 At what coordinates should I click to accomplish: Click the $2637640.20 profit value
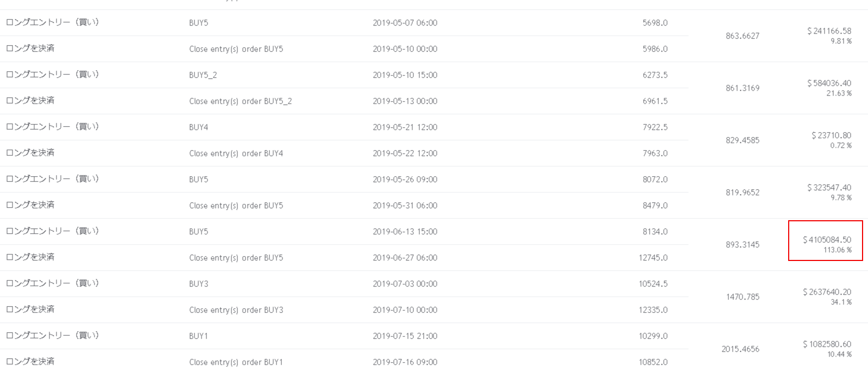coord(827,292)
